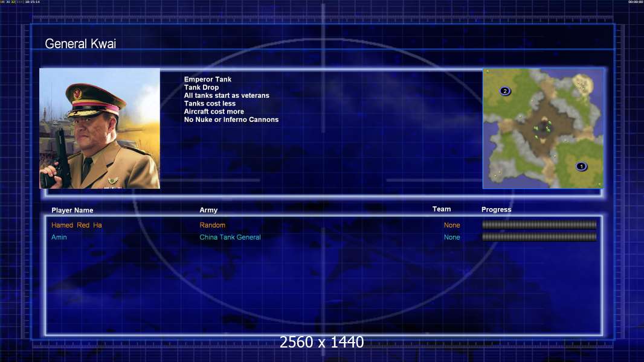The image size is (644, 362).
Task: Click start position marker 2 on minimap
Action: pos(505,91)
